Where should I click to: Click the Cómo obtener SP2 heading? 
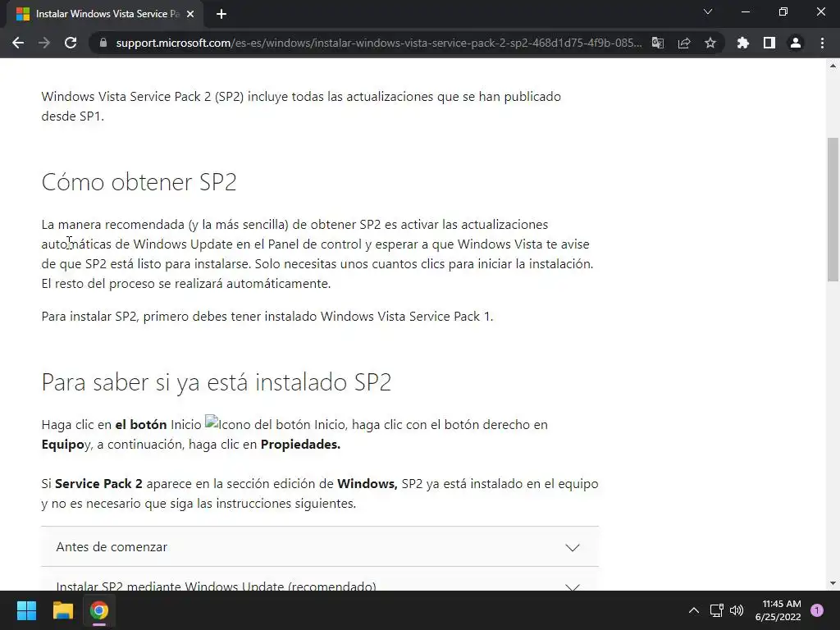(x=139, y=182)
